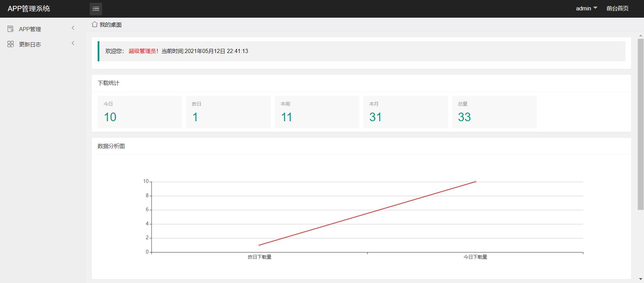
Task: Open the admin user dropdown
Action: pyautogui.click(x=586, y=8)
